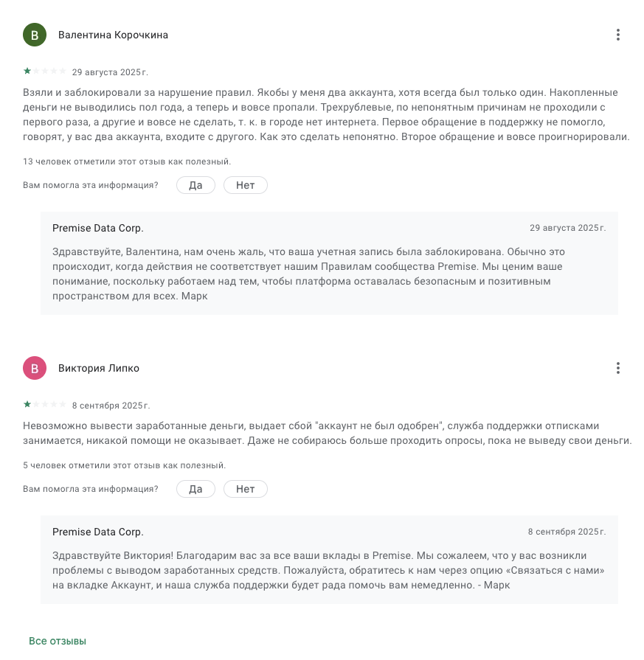This screenshot has width=644, height=660.
Task: Click the text "13 человек отметили этот отзыв как полезный"
Action: coord(128,161)
